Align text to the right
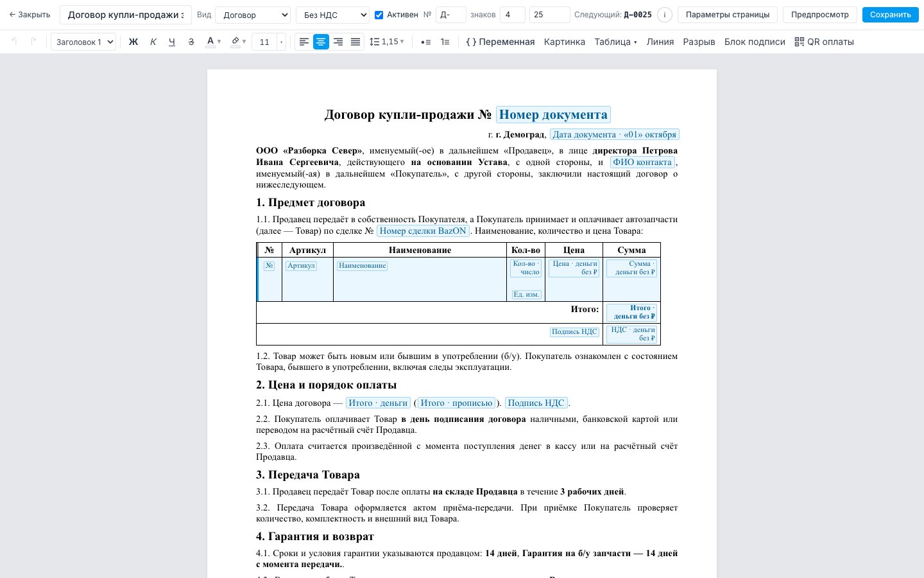The image size is (924, 578). tap(338, 42)
